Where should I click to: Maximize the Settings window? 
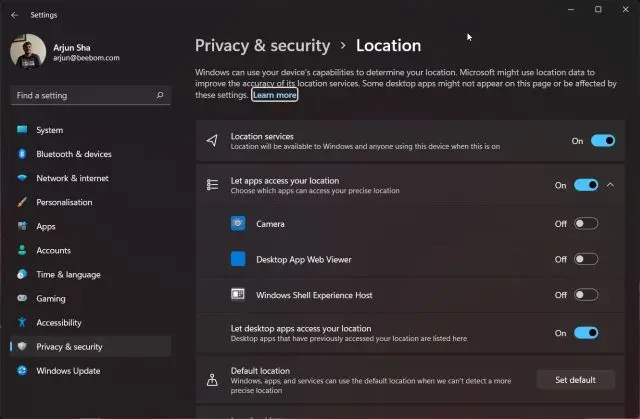click(598, 9)
